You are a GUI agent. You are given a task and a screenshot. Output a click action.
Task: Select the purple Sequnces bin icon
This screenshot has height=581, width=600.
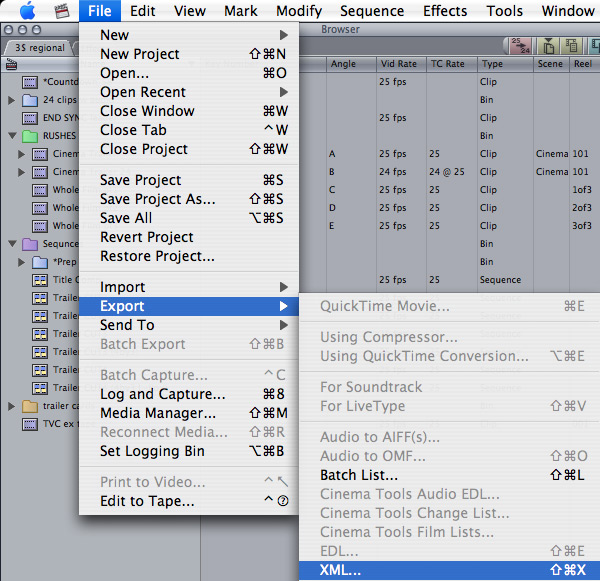pyautogui.click(x=30, y=244)
